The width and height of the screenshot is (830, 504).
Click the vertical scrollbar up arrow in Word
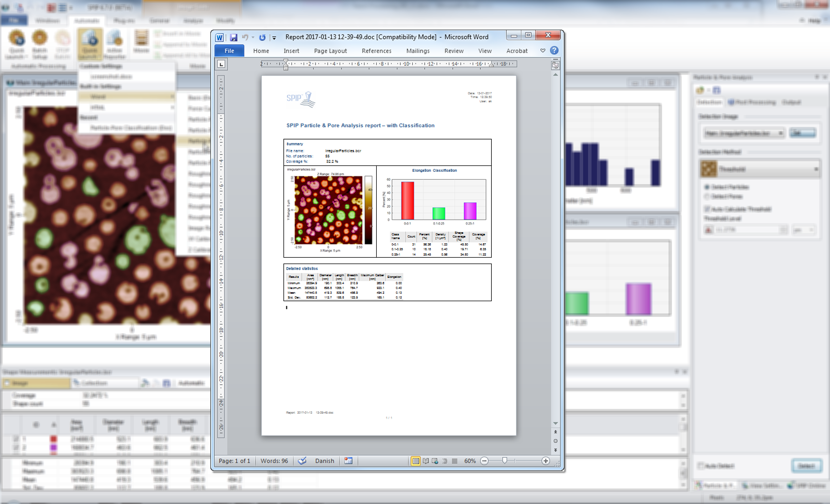tap(555, 75)
